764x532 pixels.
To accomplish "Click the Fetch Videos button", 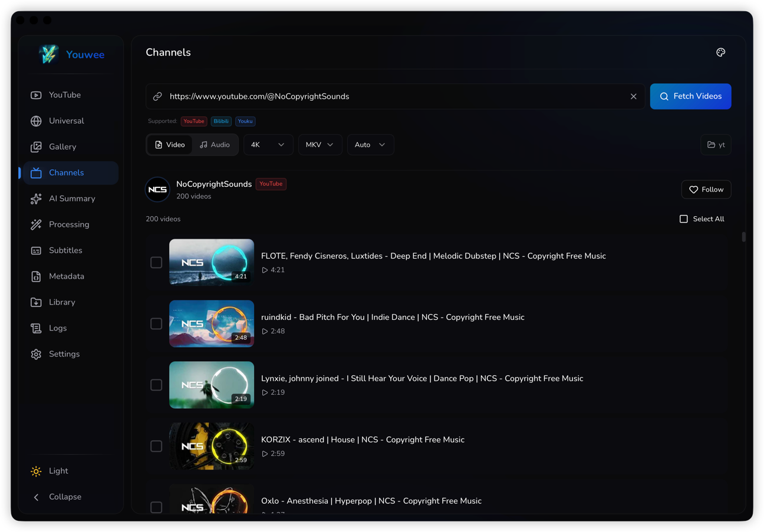I will click(690, 97).
